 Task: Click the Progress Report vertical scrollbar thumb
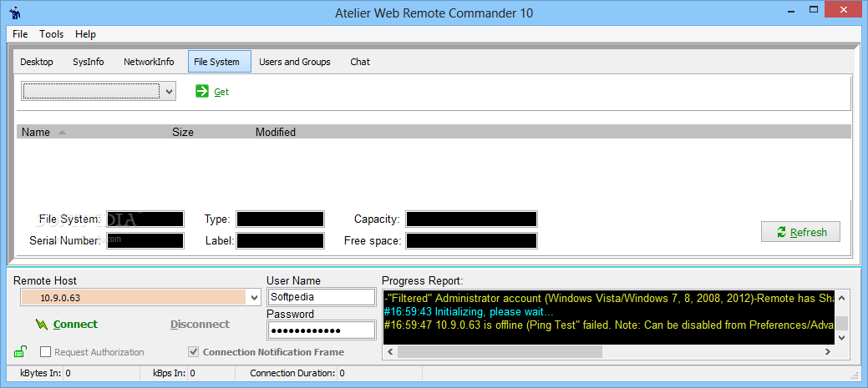click(841, 323)
